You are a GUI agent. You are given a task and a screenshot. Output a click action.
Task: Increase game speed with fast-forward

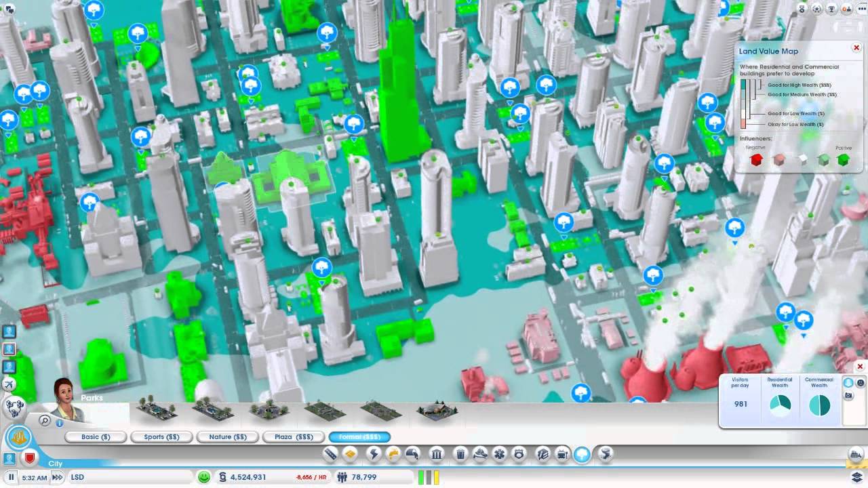tap(57, 477)
